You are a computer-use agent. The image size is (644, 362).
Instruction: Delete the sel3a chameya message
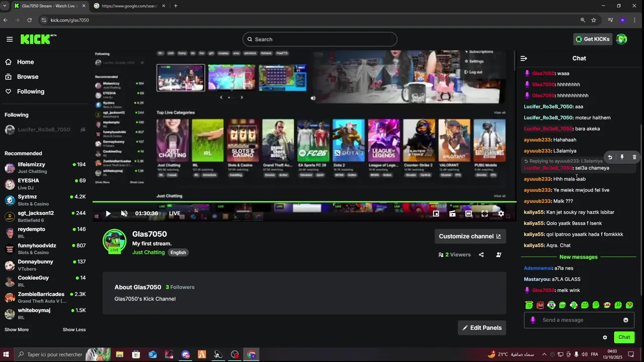pyautogui.click(x=634, y=157)
